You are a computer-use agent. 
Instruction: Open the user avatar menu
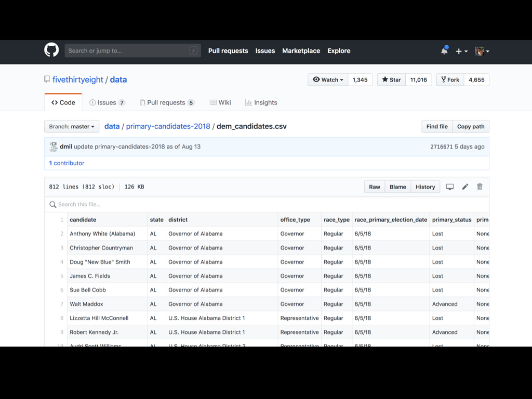482,51
